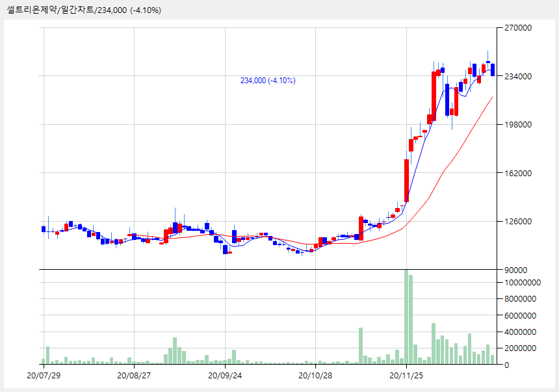Click the 126000 price axis label
This screenshot has height=392, width=559.
(x=518, y=222)
